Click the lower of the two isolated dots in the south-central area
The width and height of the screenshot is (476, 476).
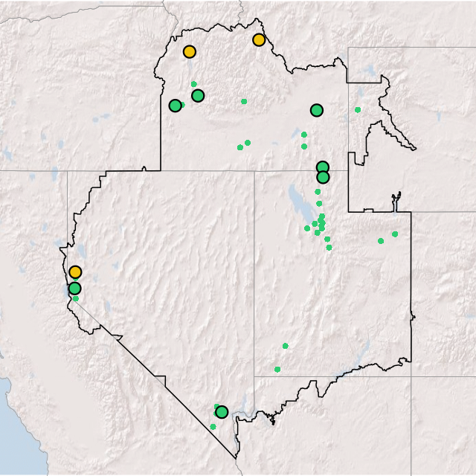[277, 370]
